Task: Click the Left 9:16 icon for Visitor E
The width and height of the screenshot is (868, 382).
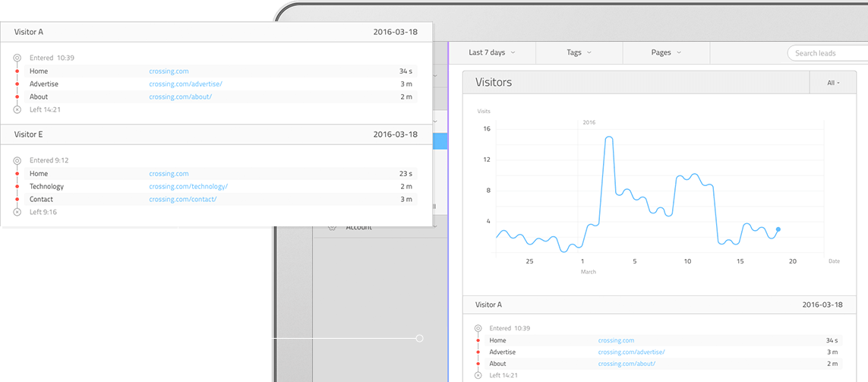Action: click(17, 212)
